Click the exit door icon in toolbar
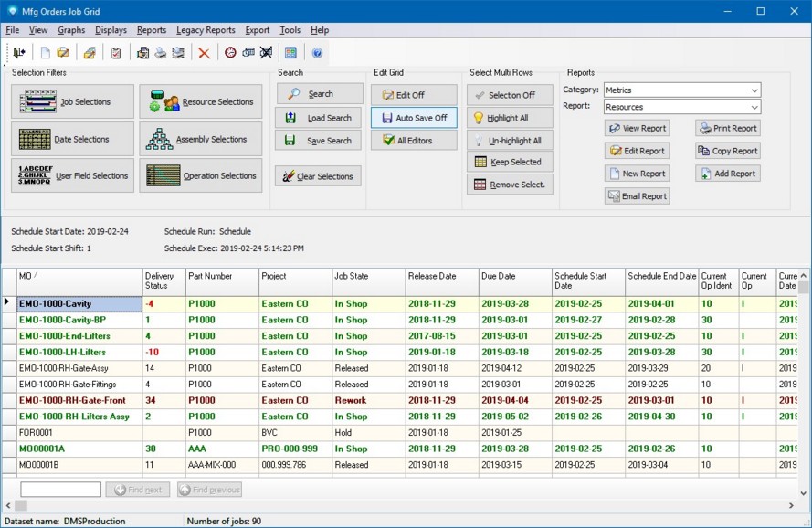 18,53
